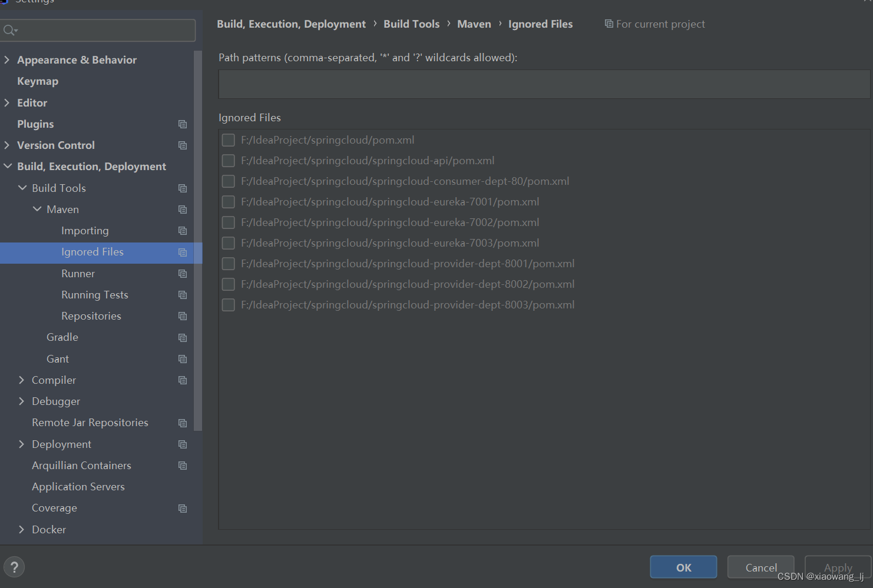This screenshot has height=588, width=873.
Task: Click the search magnifier icon in settings
Action: point(10,30)
